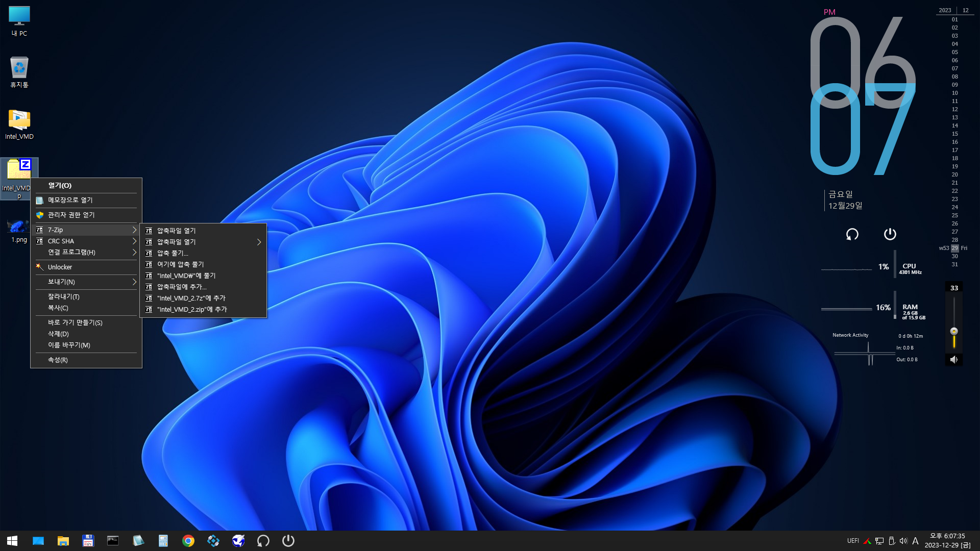Open File Explorer from the taskbar
The image size is (980, 551).
(x=63, y=541)
